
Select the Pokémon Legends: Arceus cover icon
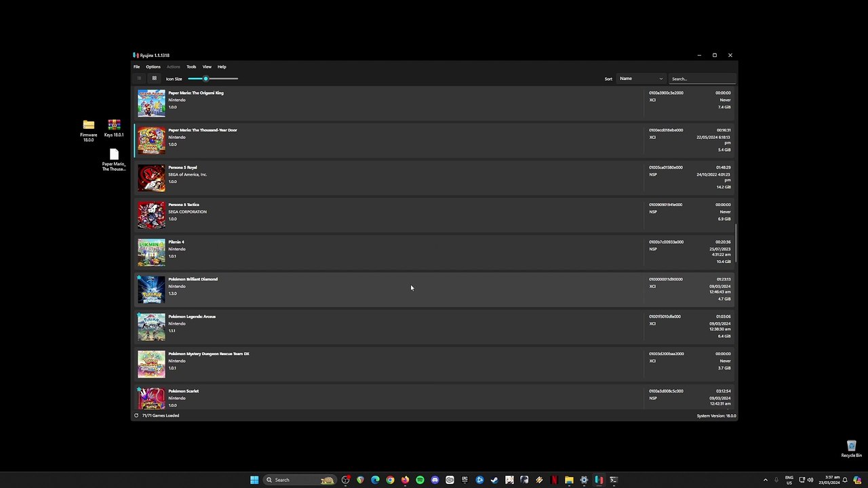click(x=151, y=327)
